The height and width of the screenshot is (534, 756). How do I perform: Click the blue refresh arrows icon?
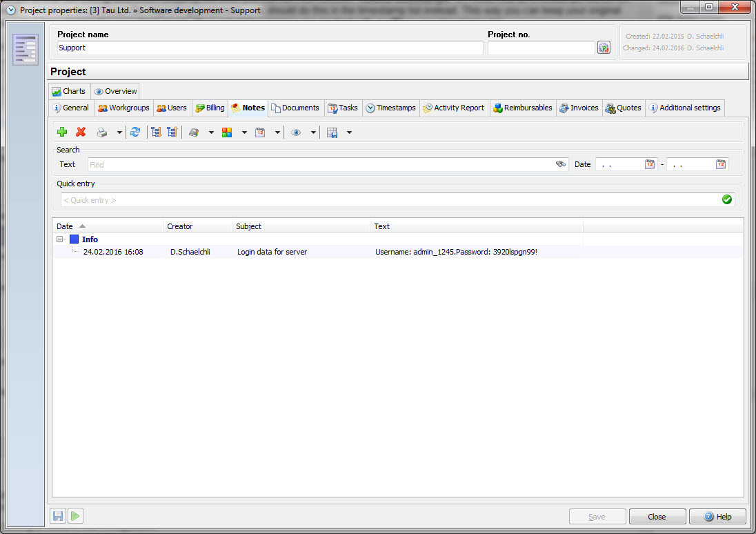[x=135, y=132]
